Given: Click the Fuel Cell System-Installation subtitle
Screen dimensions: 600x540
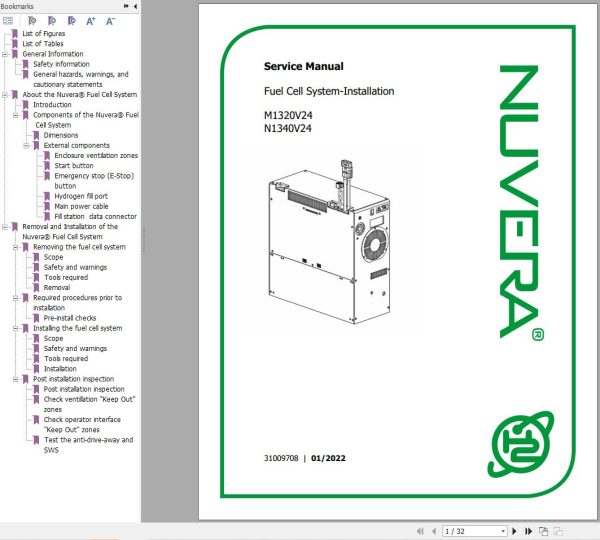Looking at the screenshot, I should point(329,91).
